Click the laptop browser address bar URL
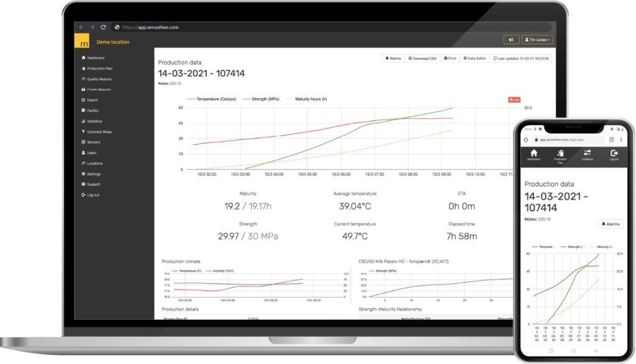Image resolution: width=636 pixels, height=364 pixels. coord(150,27)
